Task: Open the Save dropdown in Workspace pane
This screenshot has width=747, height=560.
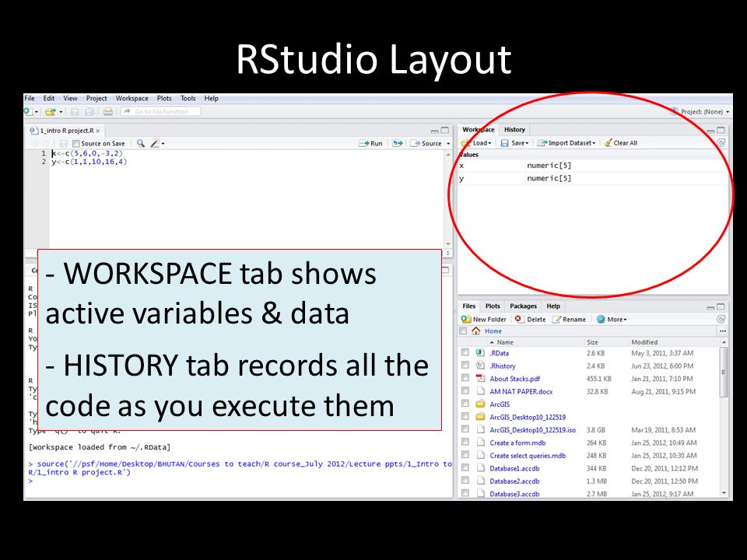Action: coord(514,143)
